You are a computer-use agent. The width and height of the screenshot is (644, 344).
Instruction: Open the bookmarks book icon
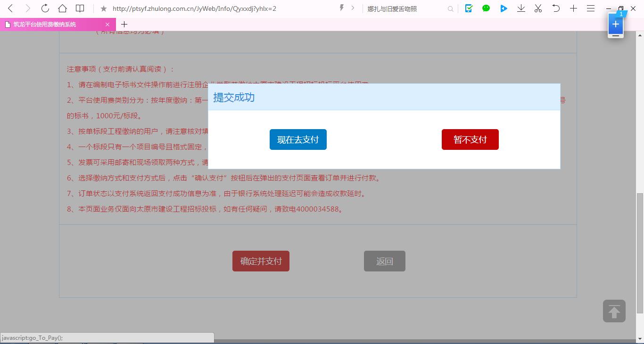tap(80, 8)
